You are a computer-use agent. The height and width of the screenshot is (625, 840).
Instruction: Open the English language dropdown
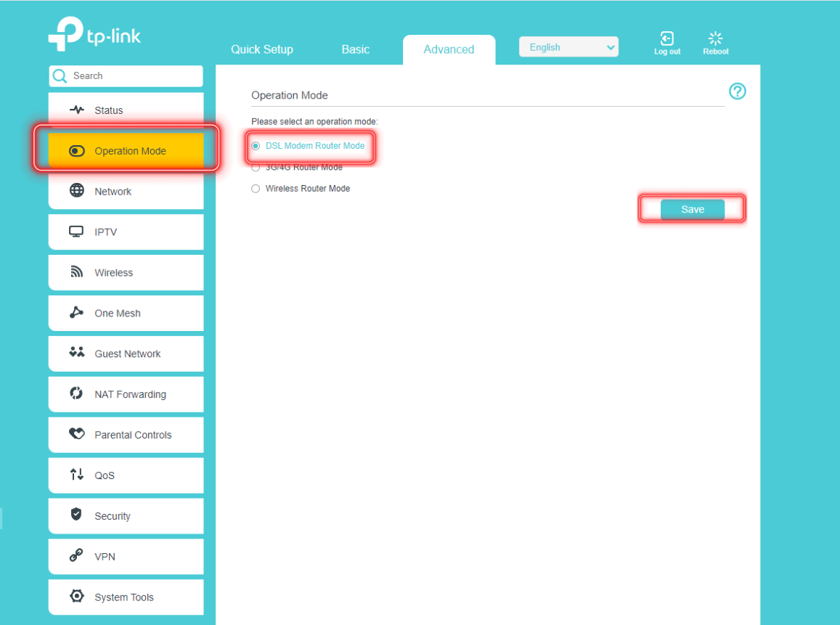click(x=568, y=47)
